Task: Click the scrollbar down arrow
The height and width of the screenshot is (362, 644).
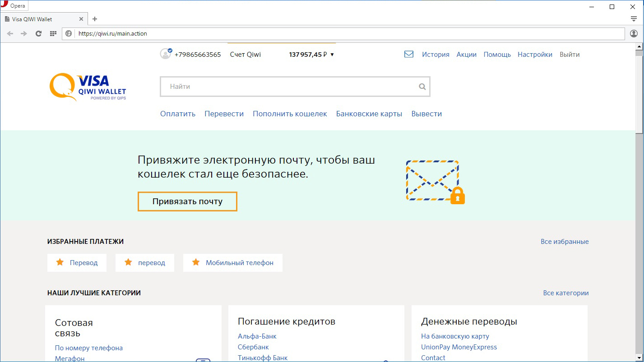Action: [x=639, y=357]
